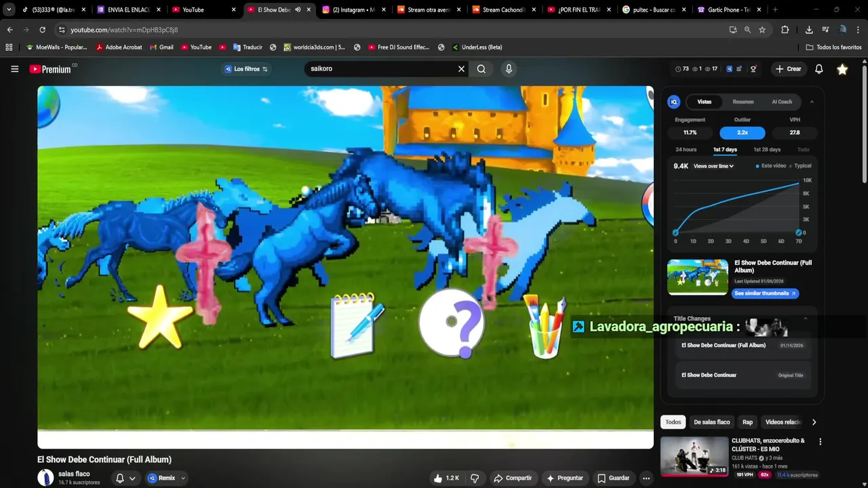868x488 pixels.
Task: Click the blue IQ logo in side panel
Action: 673,102
